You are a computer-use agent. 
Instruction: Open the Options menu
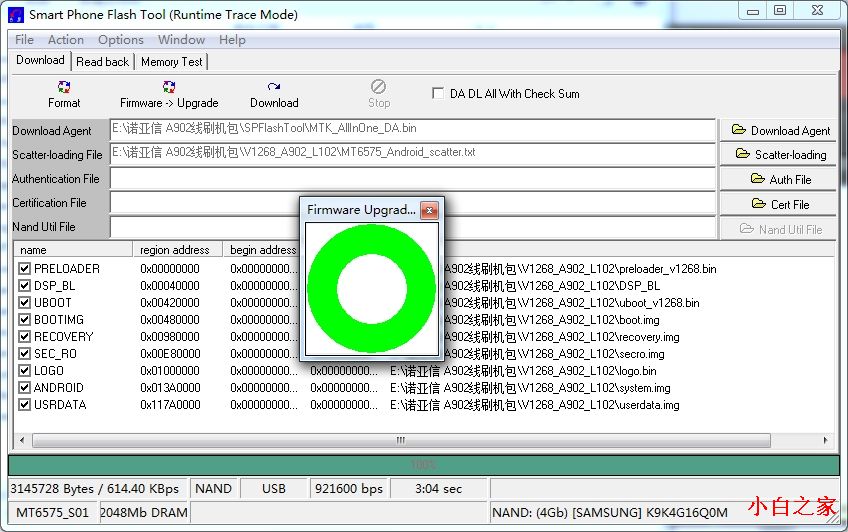pos(121,39)
